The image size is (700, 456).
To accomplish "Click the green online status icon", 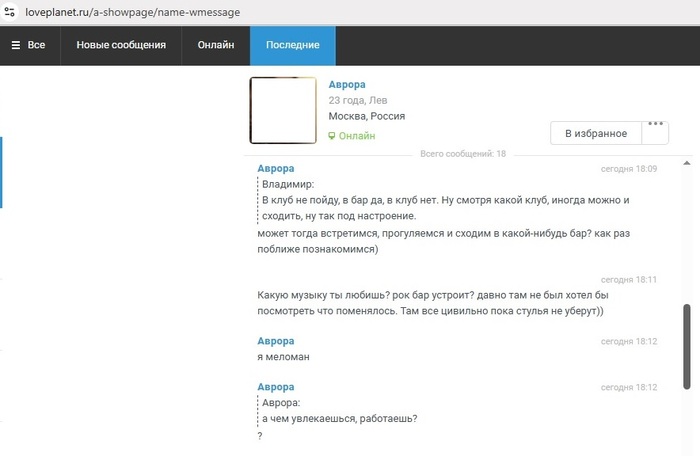I will click(x=333, y=136).
